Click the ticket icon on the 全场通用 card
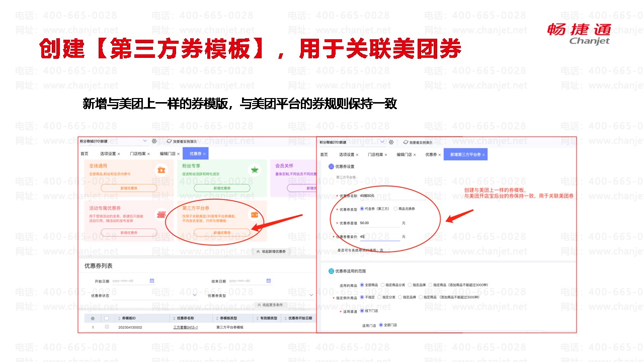644x362 pixels. pyautogui.click(x=161, y=170)
